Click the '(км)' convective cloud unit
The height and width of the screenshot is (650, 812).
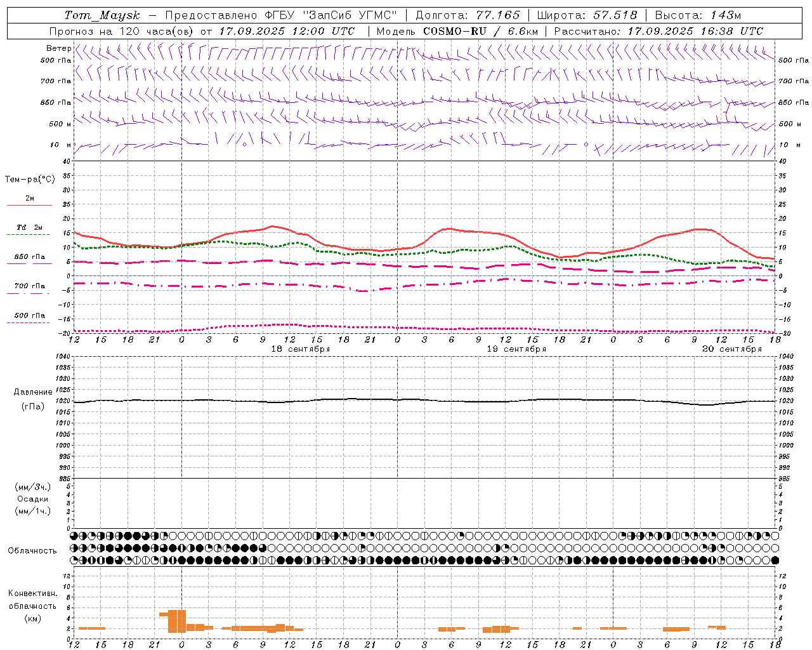click(32, 618)
